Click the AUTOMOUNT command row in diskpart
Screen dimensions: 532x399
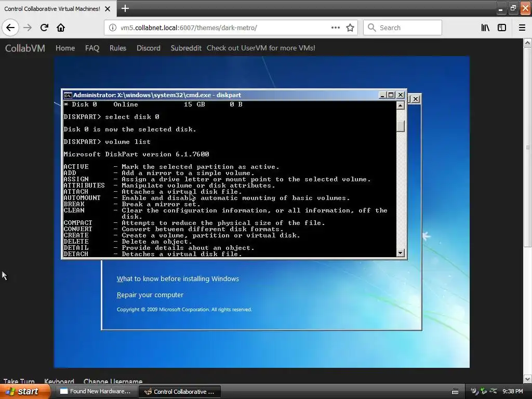pos(206,198)
